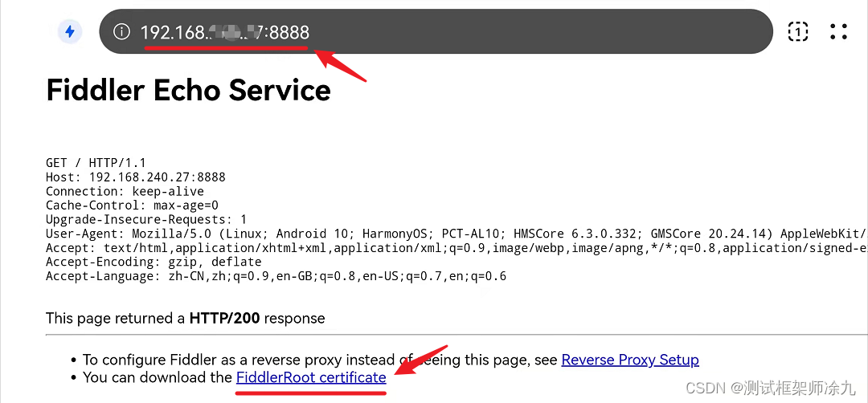Image resolution: width=868 pixels, height=403 pixels.
Task: Select the Accept-Encoding: gzip, deflate line
Action: point(154,262)
